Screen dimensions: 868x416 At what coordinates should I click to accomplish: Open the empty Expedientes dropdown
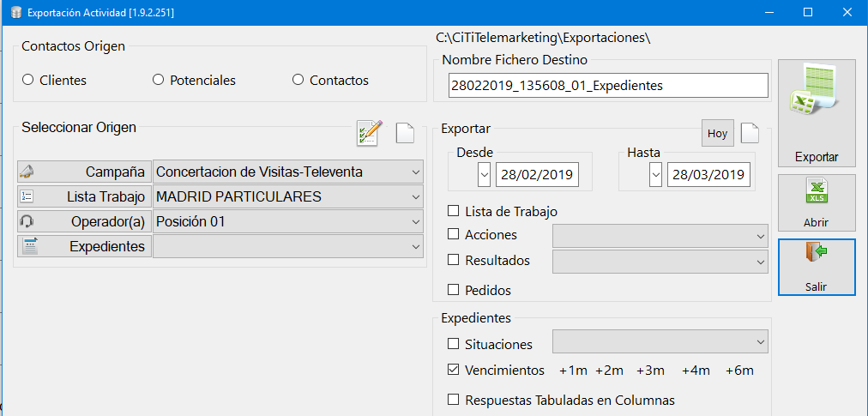pyautogui.click(x=416, y=246)
